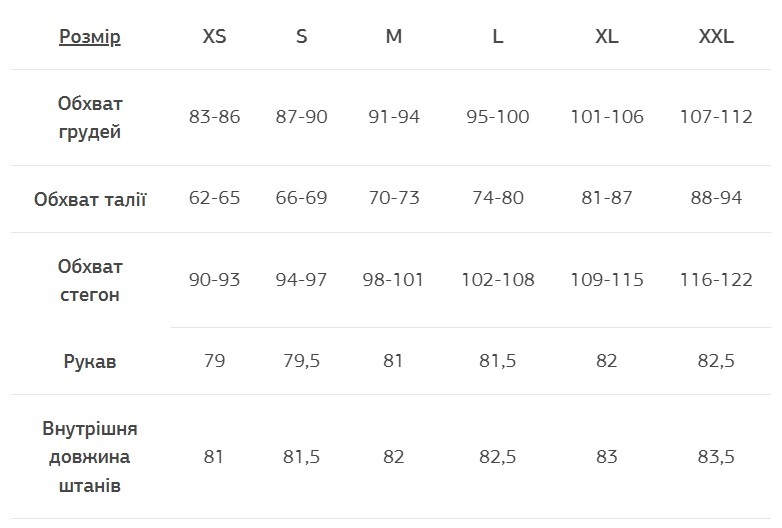
Task: Select the S size column header
Action: click(x=301, y=37)
